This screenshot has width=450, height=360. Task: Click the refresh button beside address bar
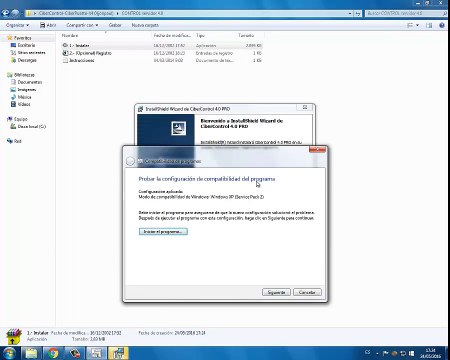point(358,13)
